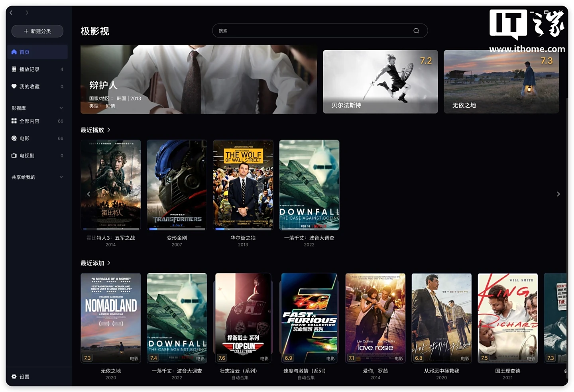The width and height of the screenshot is (574, 392).
Task: Click the progress bar under 变形金刚 poster
Action: [177, 229]
